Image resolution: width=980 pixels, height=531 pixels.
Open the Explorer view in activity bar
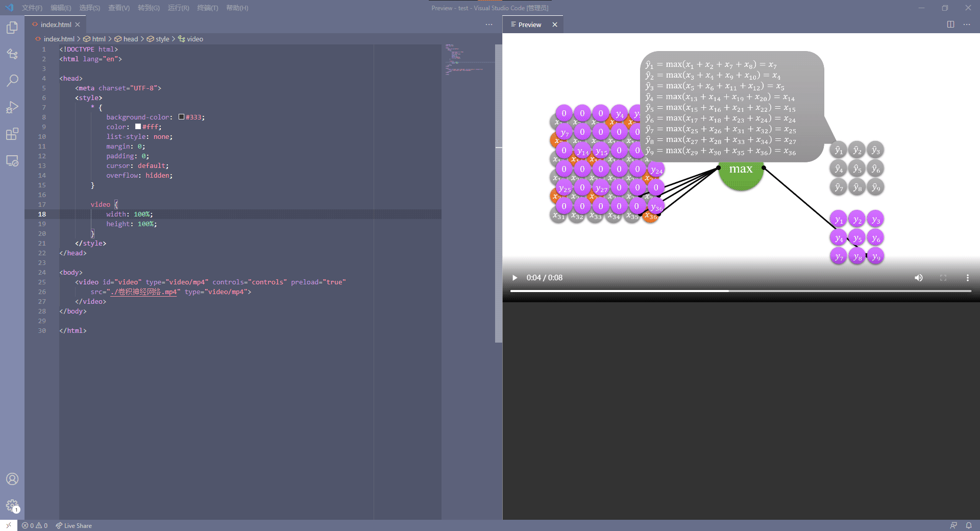pos(12,28)
